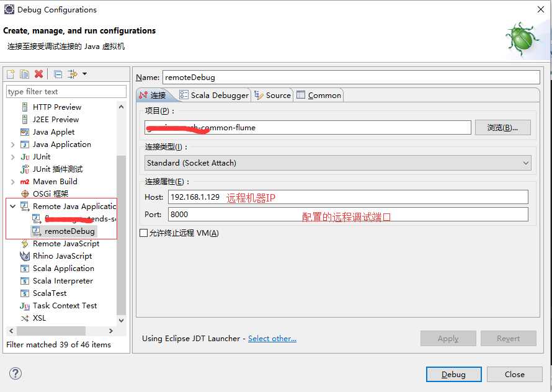
Task: Click the Revert button
Action: pos(509,339)
